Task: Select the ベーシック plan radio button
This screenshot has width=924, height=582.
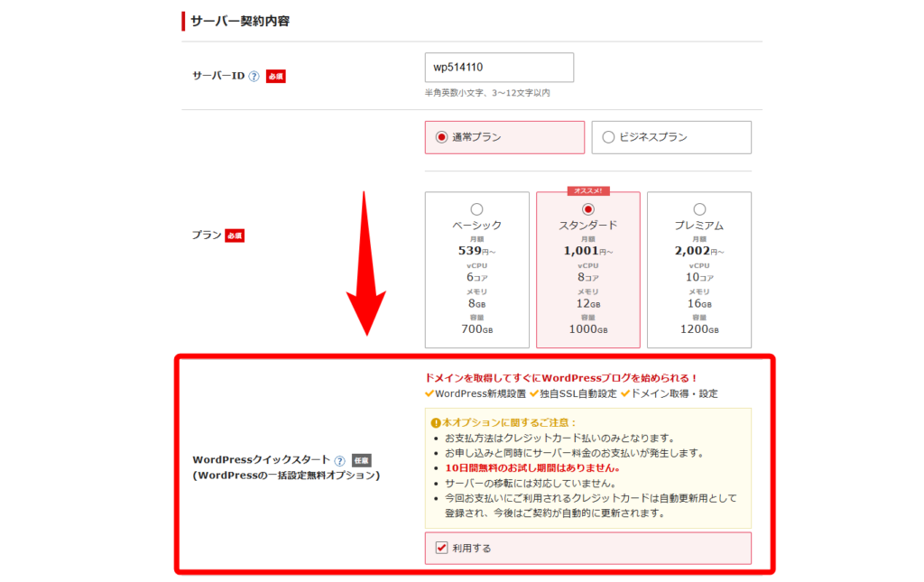Action: 476,209
